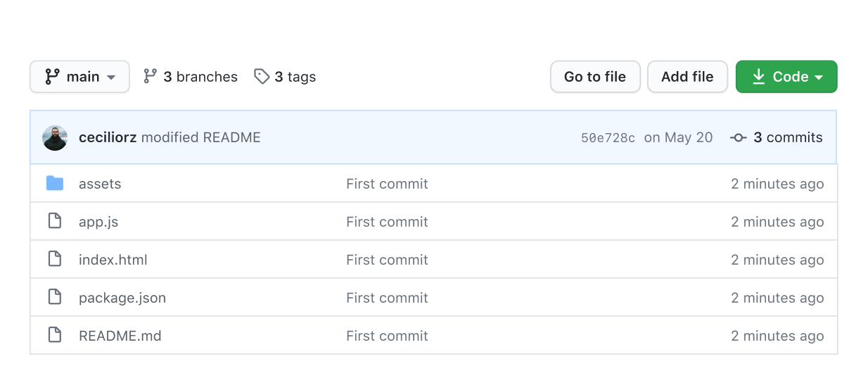Open the Add file menu
Viewport: 868px width, 383px height.
tap(687, 77)
